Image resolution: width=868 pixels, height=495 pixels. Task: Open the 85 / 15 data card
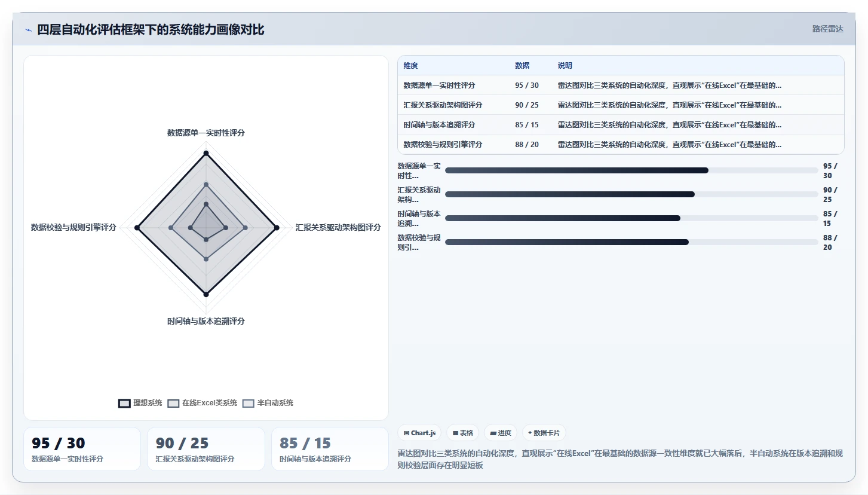pos(330,449)
